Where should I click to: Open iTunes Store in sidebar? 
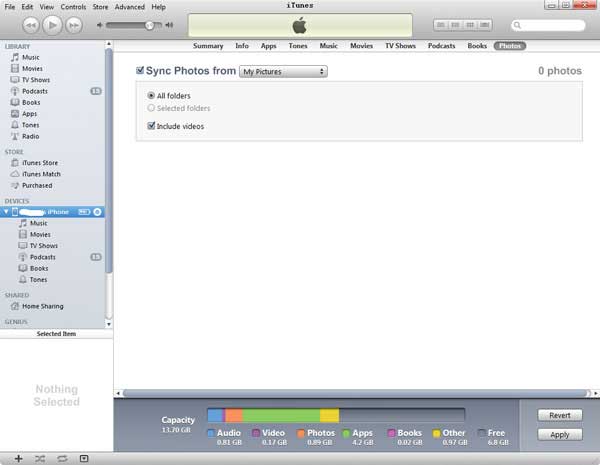pyautogui.click(x=39, y=162)
